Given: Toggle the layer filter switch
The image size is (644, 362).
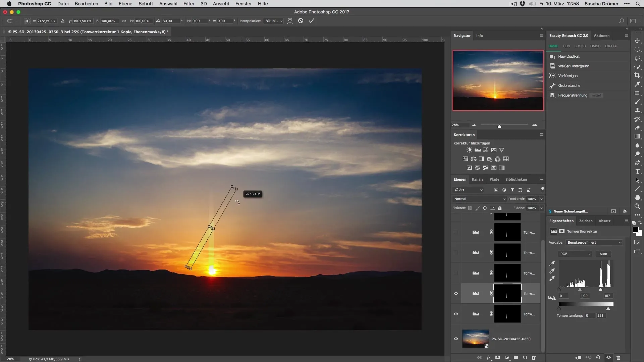Looking at the screenshot, I should [542, 189].
